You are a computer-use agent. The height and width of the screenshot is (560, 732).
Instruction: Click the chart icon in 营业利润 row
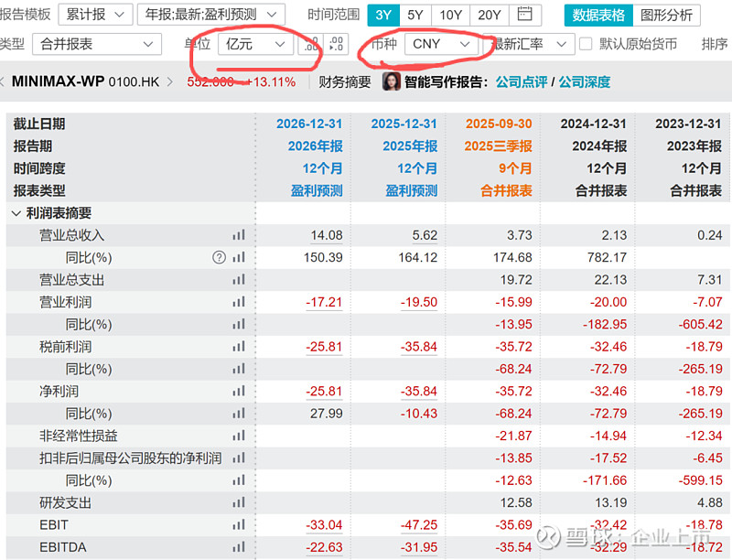point(239,302)
